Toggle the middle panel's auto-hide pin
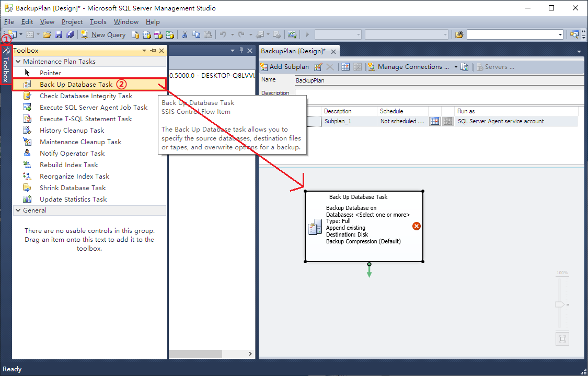Viewport: 588px width, 376px height. click(x=241, y=51)
